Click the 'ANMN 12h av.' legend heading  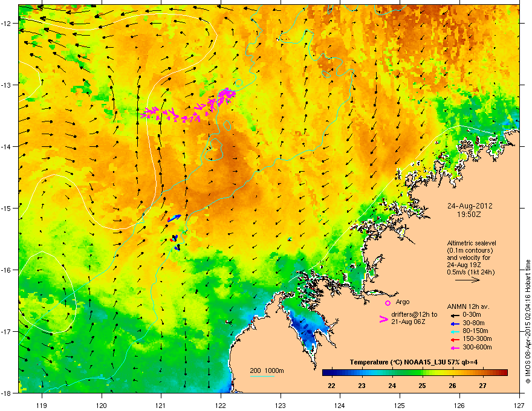coord(468,306)
